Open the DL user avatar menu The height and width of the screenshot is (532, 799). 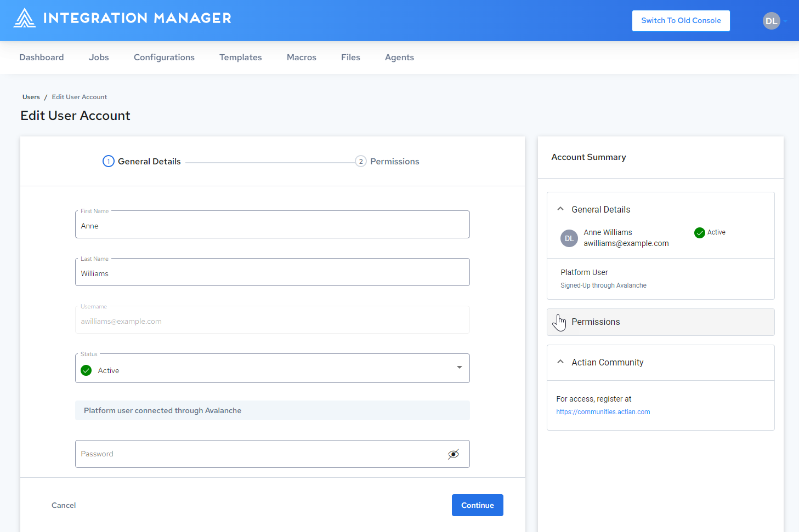click(x=771, y=21)
